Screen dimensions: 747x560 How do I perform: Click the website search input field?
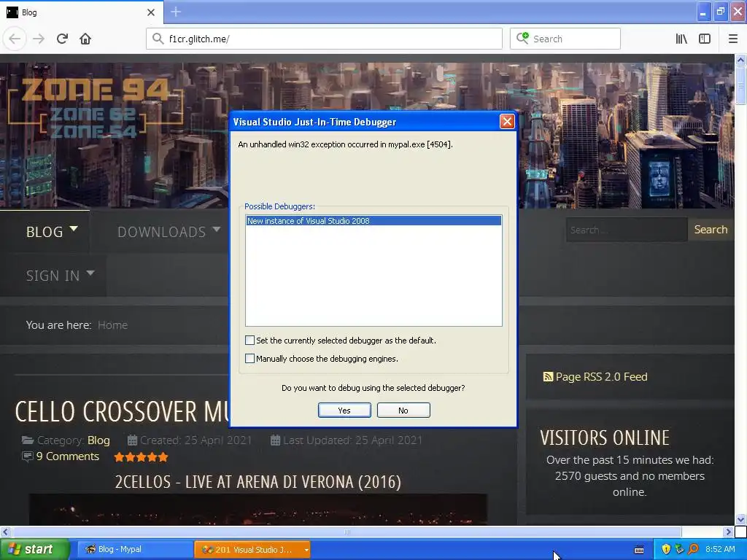[x=627, y=230]
